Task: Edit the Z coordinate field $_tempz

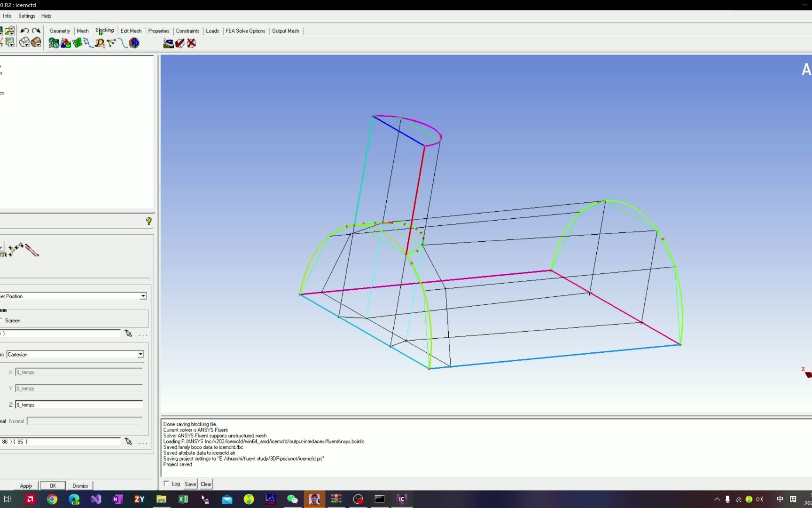Action: pyautogui.click(x=78, y=405)
